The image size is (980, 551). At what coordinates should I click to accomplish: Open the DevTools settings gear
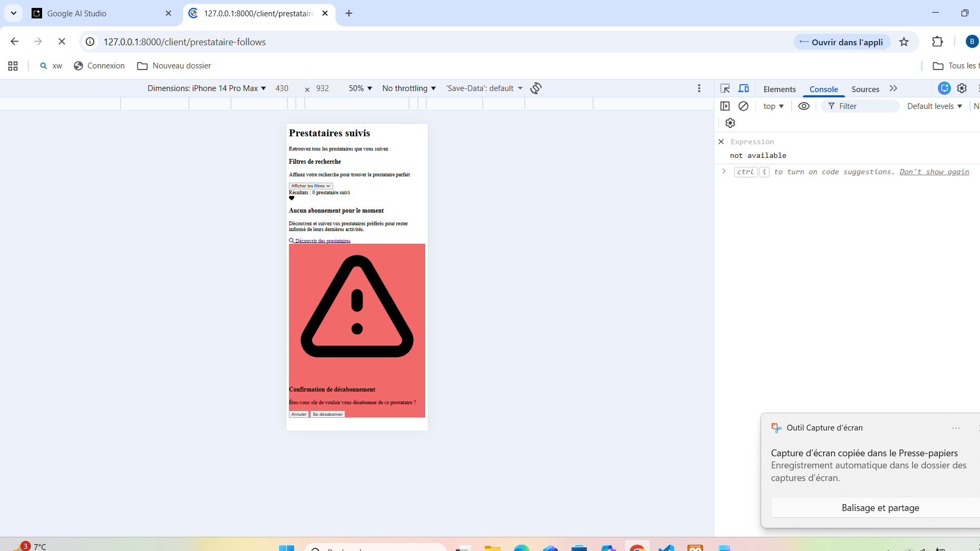962,88
